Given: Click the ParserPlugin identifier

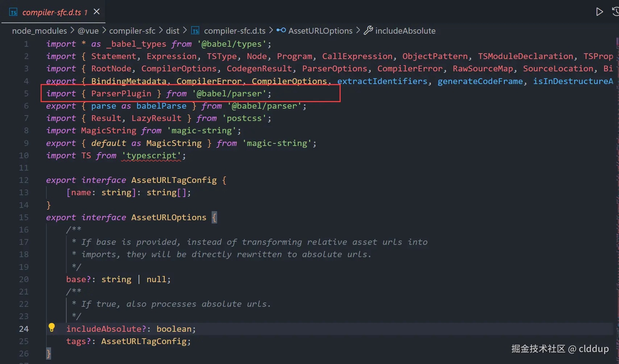Looking at the screenshot, I should (121, 93).
